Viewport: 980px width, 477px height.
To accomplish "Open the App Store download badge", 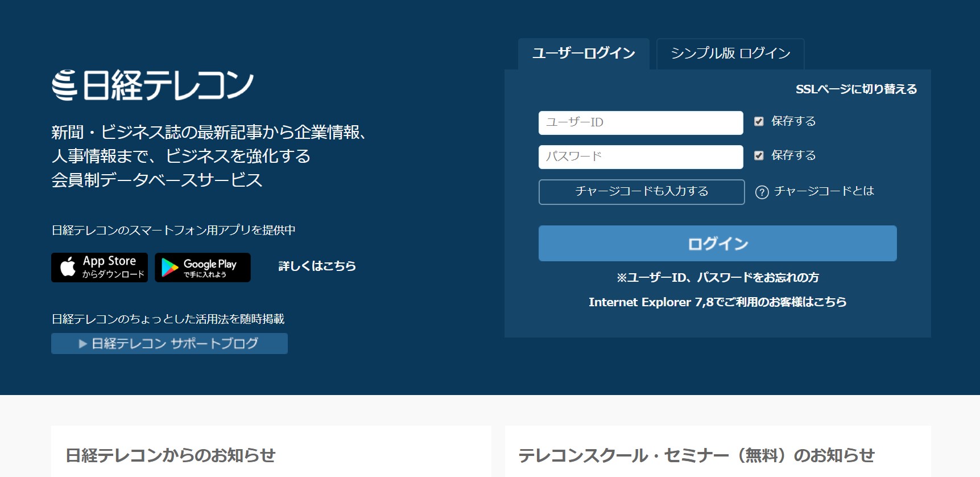I will [x=100, y=268].
